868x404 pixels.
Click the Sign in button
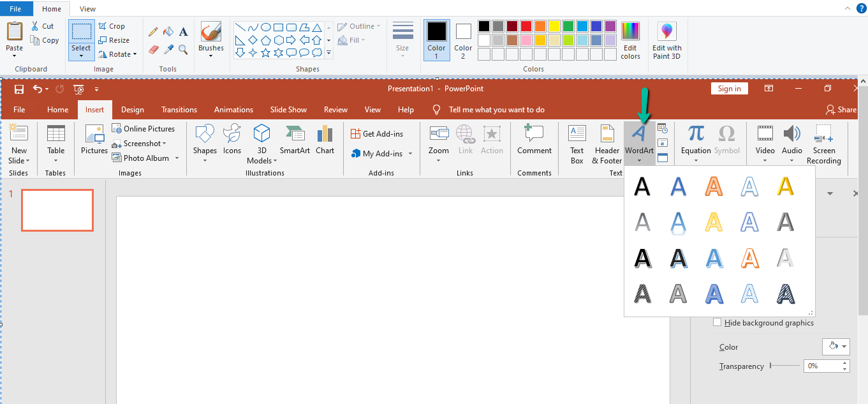[729, 88]
